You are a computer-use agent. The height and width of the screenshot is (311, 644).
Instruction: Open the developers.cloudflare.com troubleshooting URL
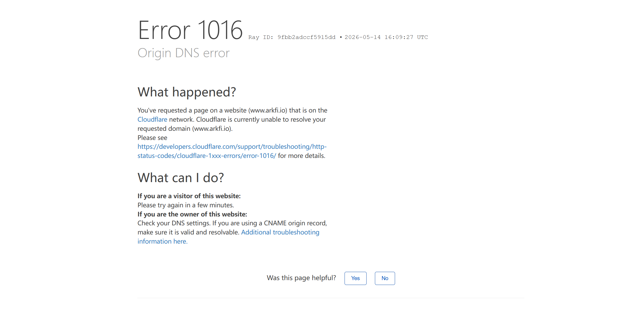coord(232,151)
